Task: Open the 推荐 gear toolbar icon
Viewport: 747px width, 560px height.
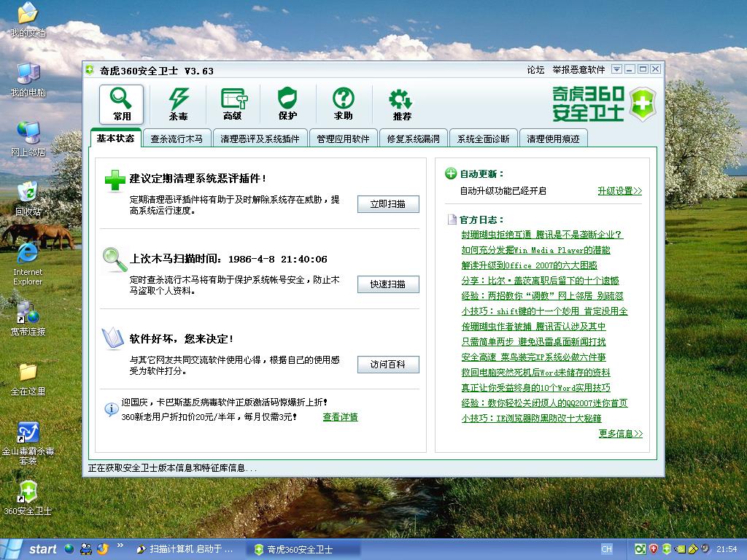Action: point(401,104)
